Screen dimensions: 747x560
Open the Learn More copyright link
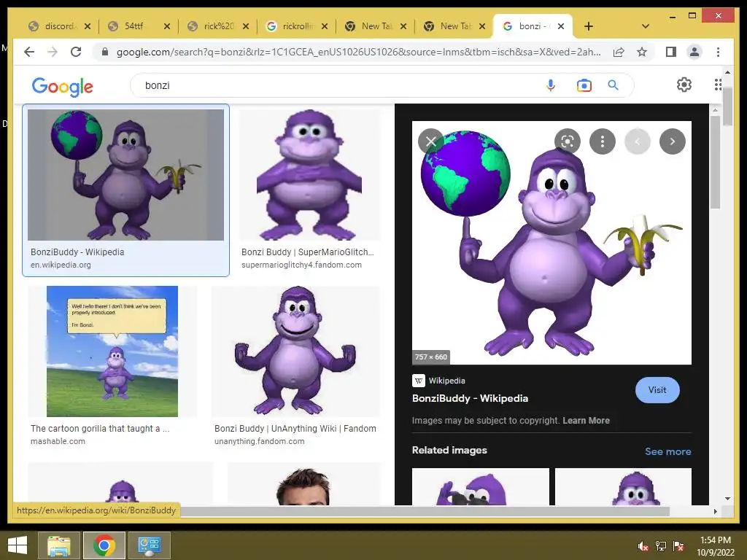(x=586, y=421)
